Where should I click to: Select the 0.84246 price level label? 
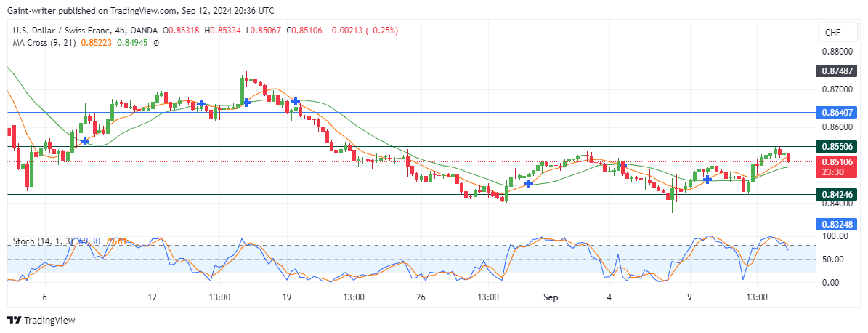[837, 194]
